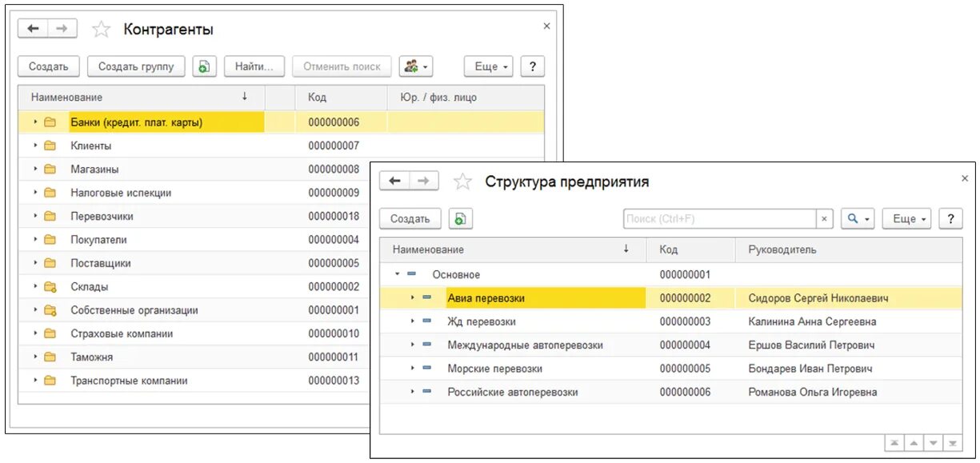Viewport: 980px width, 463px height.
Task: Select Ершов Василий Петрович cell
Action: click(x=848, y=345)
